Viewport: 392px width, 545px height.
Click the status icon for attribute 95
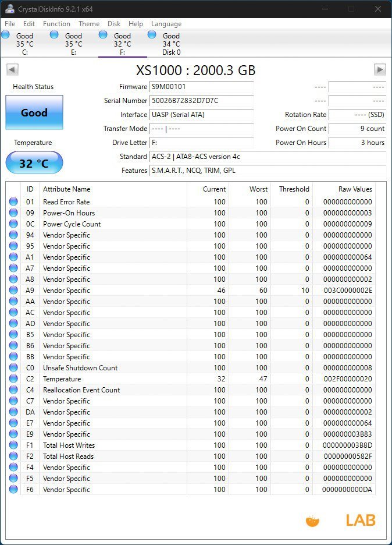(x=13, y=246)
